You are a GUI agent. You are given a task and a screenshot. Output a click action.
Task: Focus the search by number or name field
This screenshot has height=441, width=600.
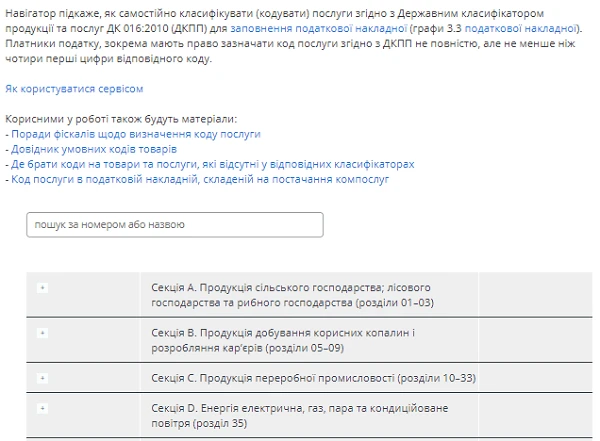175,225
